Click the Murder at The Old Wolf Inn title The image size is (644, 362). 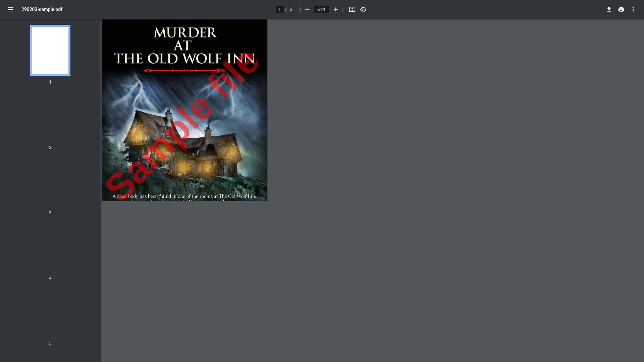(x=184, y=46)
